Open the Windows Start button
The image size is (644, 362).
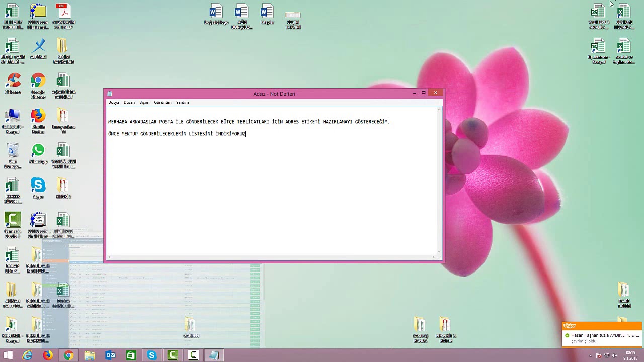(8, 355)
